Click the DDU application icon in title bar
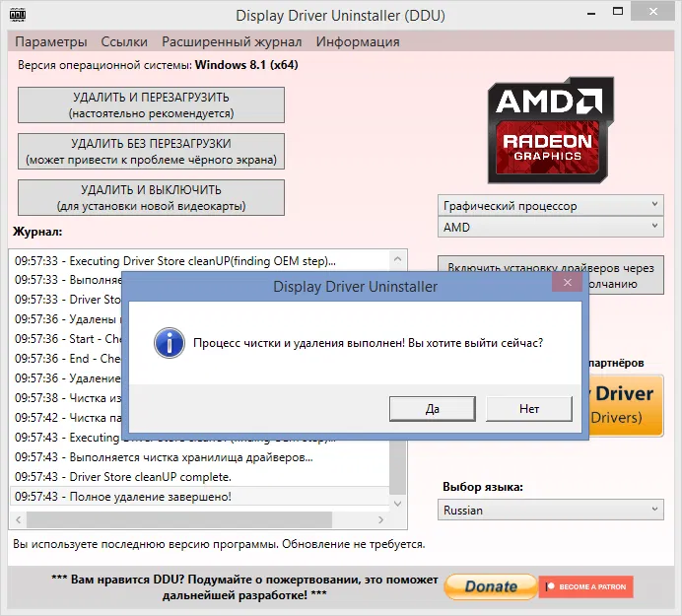This screenshot has width=682, height=616. click(x=18, y=15)
